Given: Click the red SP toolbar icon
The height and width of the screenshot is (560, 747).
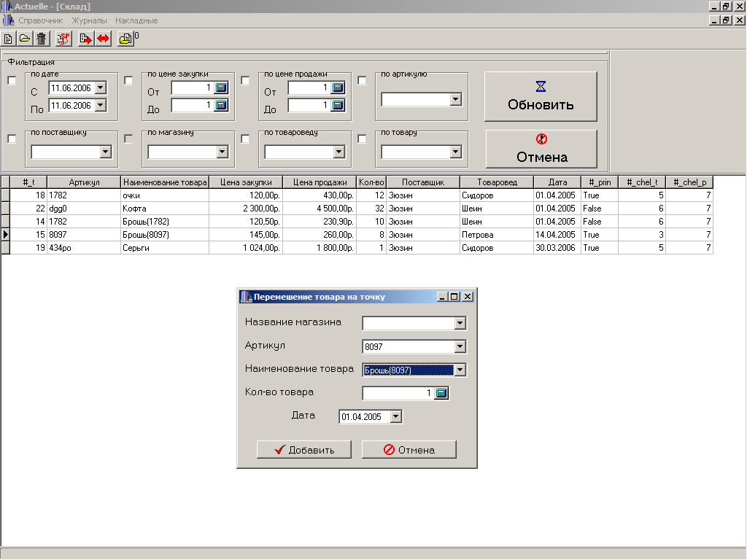Looking at the screenshot, I should pos(64,39).
